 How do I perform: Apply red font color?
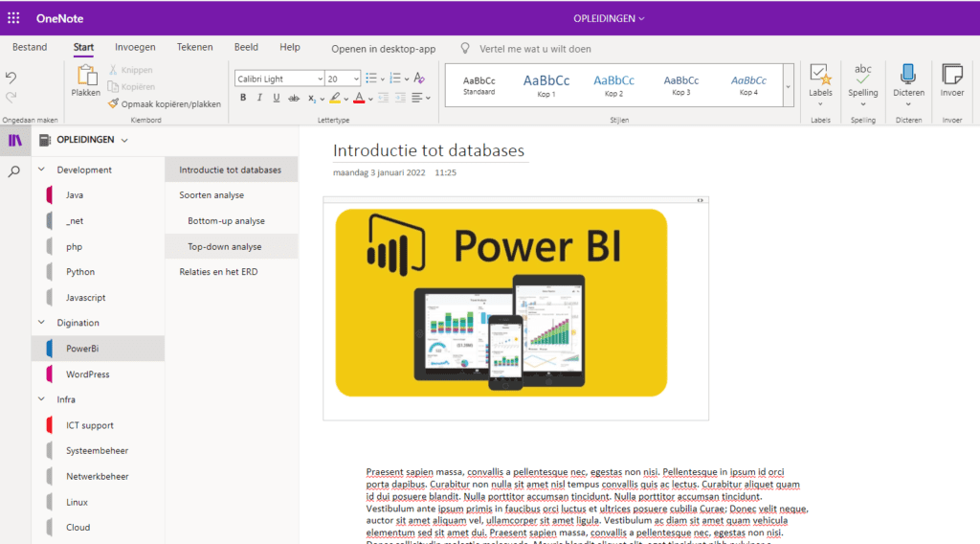tap(359, 98)
